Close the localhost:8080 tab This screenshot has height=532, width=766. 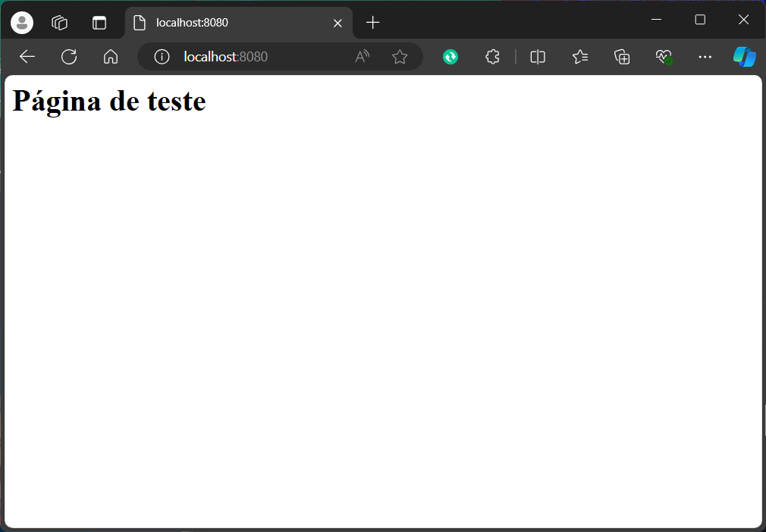click(338, 23)
